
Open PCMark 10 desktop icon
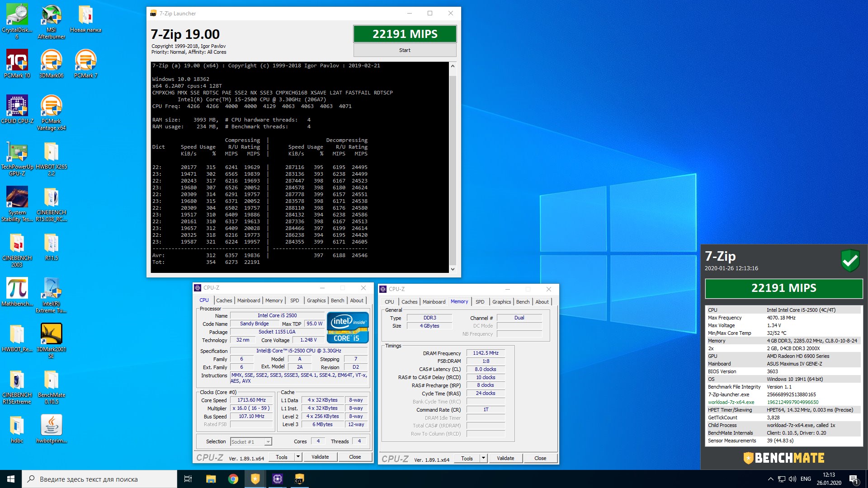click(17, 64)
